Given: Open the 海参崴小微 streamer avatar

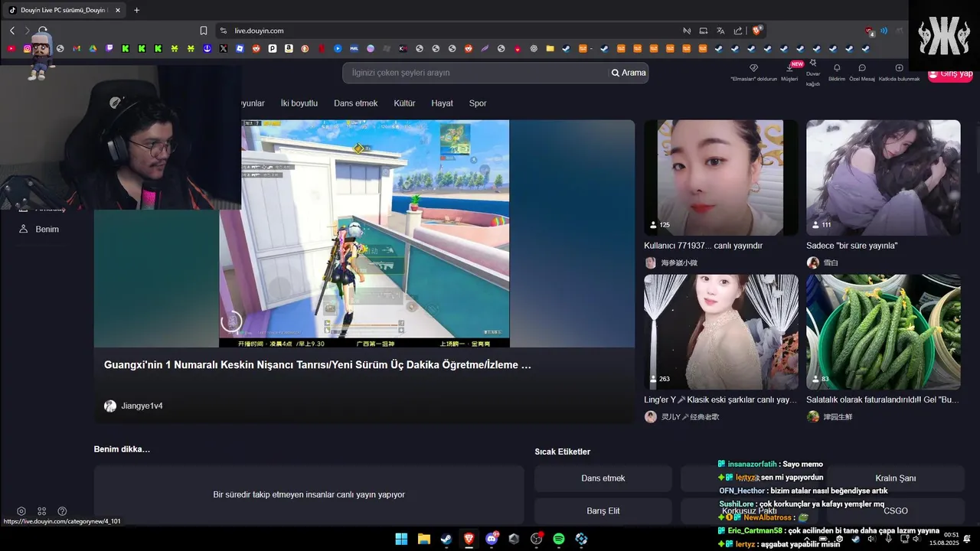Looking at the screenshot, I should point(651,262).
